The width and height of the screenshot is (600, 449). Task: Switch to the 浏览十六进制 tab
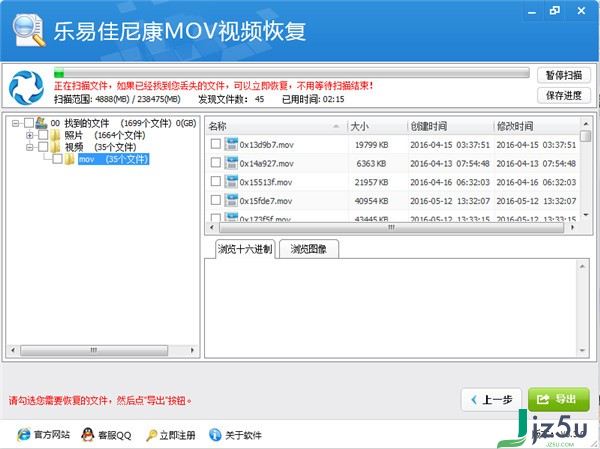pos(245,249)
